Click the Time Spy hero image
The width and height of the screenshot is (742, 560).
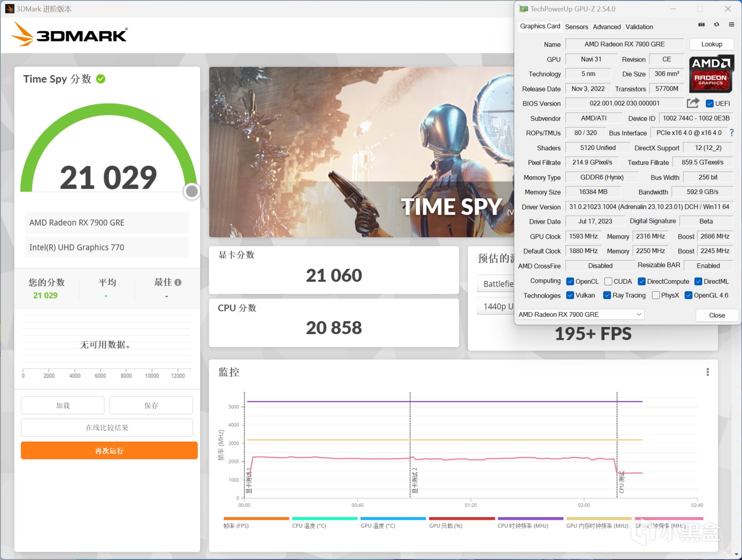[361, 152]
